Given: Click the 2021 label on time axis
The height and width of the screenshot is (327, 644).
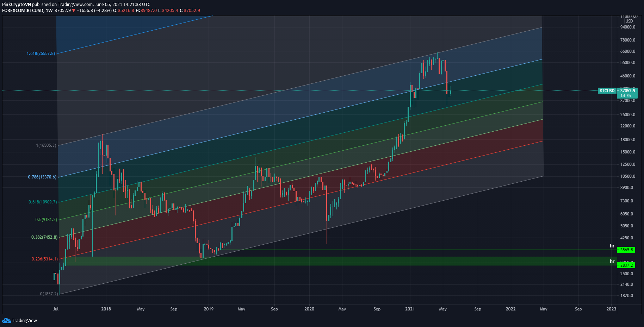Looking at the screenshot, I should coord(410,309).
